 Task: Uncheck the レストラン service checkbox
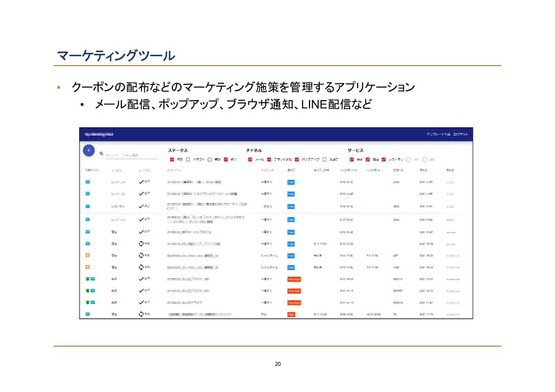tap(384, 160)
